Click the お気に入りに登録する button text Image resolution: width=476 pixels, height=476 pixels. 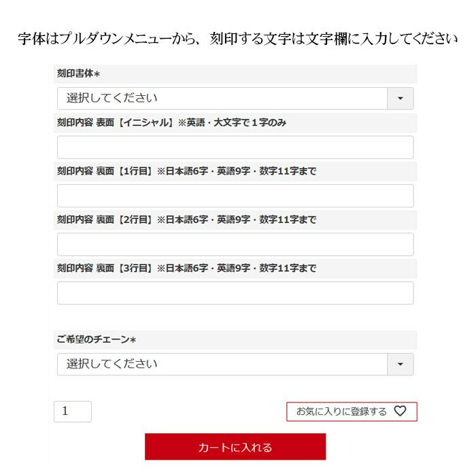point(341,411)
